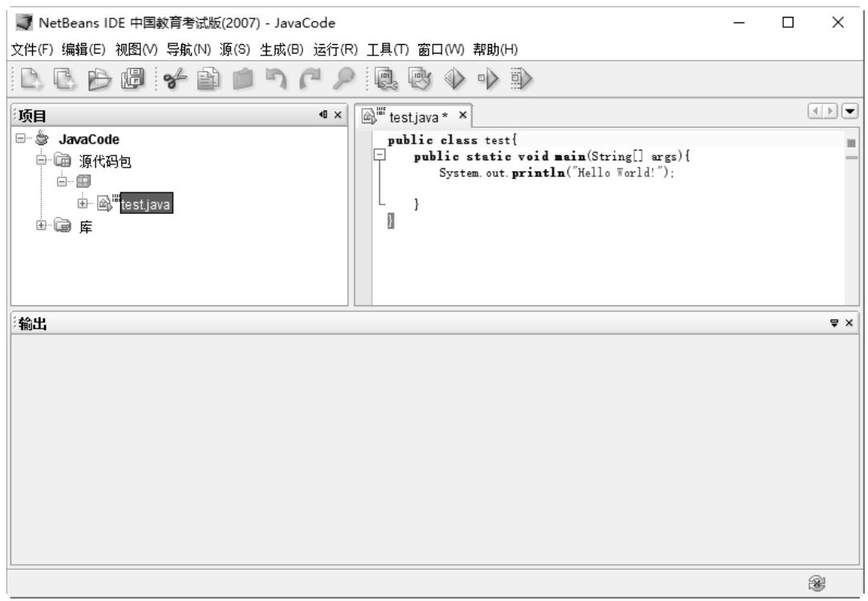Close the test.java editor tab
Viewport: 868px width, 601px height.
coord(462,115)
